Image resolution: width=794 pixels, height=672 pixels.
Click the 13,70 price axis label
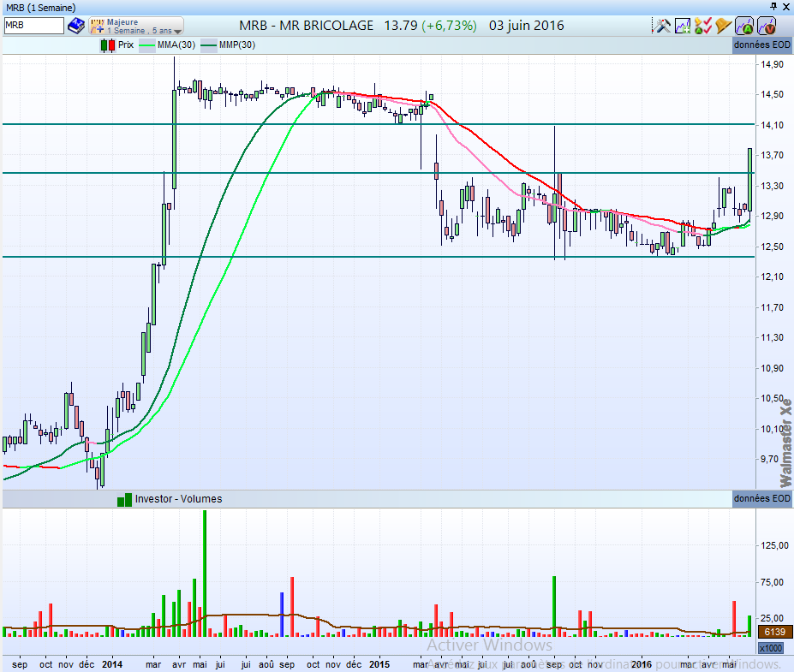(773, 155)
